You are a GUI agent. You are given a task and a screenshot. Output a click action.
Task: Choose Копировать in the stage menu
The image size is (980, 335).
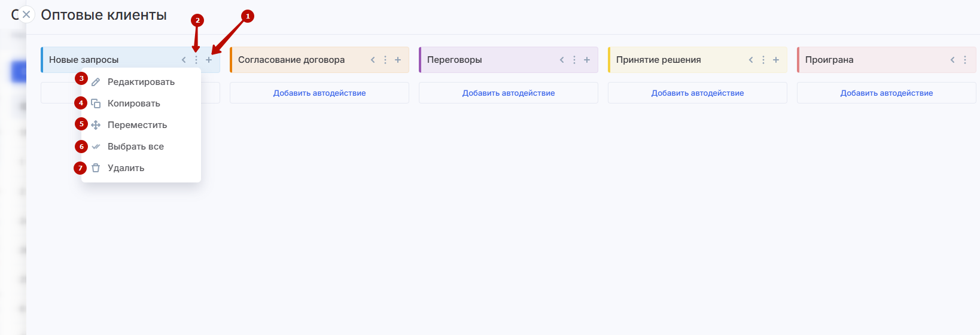133,103
